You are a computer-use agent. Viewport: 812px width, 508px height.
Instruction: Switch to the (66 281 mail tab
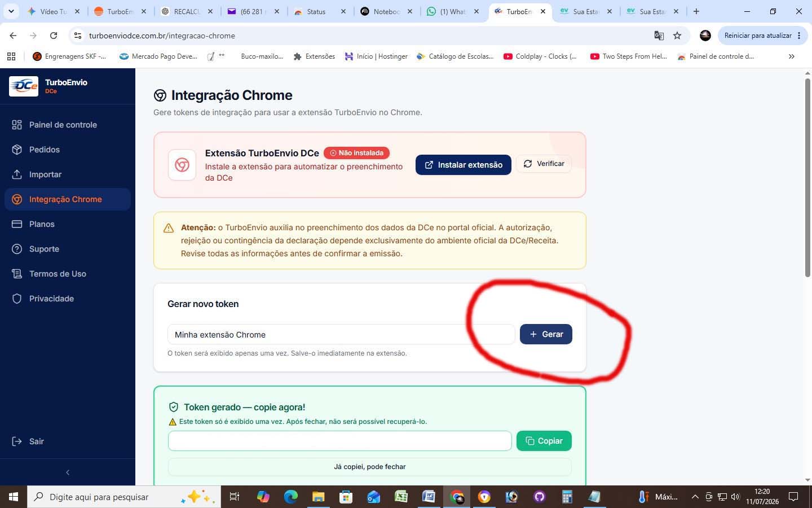coord(254,11)
